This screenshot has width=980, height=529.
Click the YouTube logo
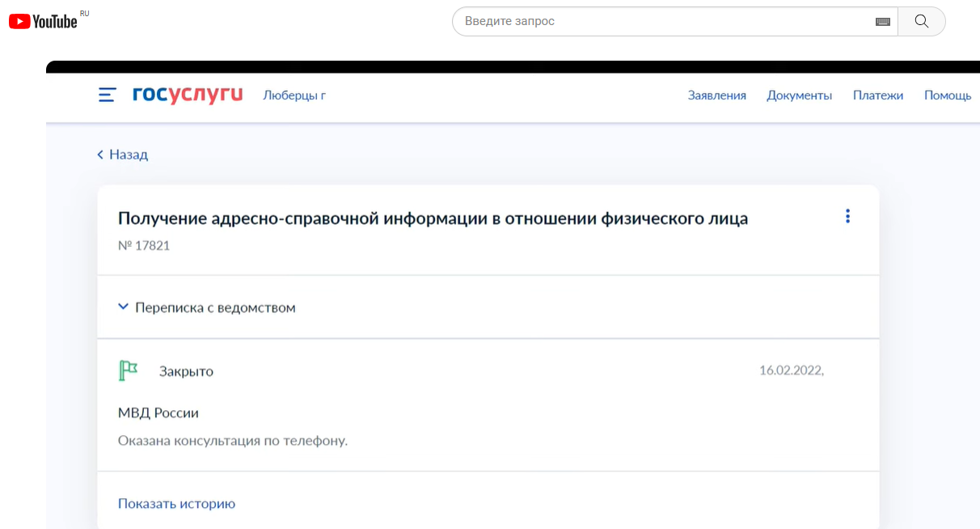[44, 22]
